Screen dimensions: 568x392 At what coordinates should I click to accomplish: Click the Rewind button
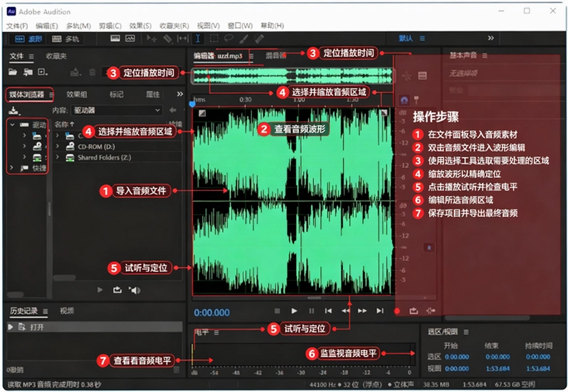346,311
